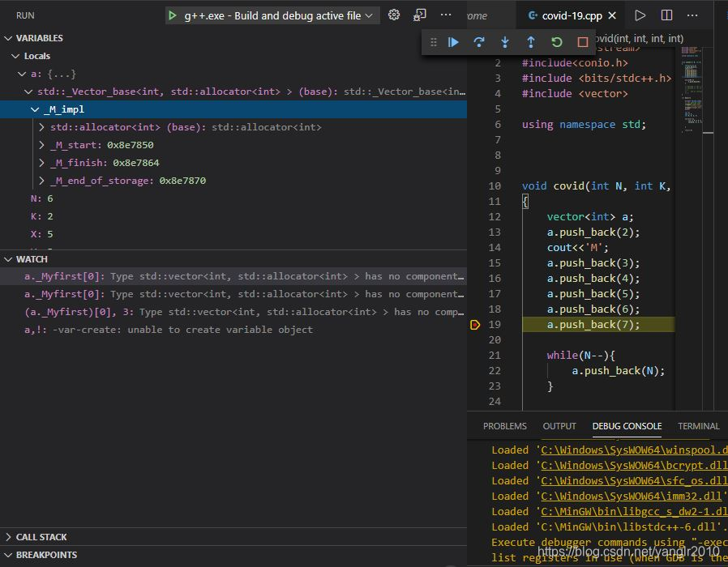
Task: Click the green Restart debugging icon
Action: (555, 42)
